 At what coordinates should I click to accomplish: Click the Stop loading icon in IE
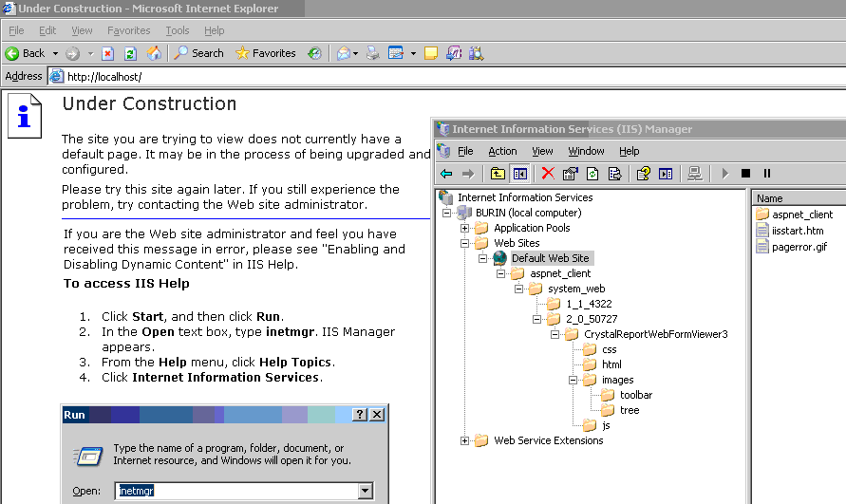coord(108,53)
